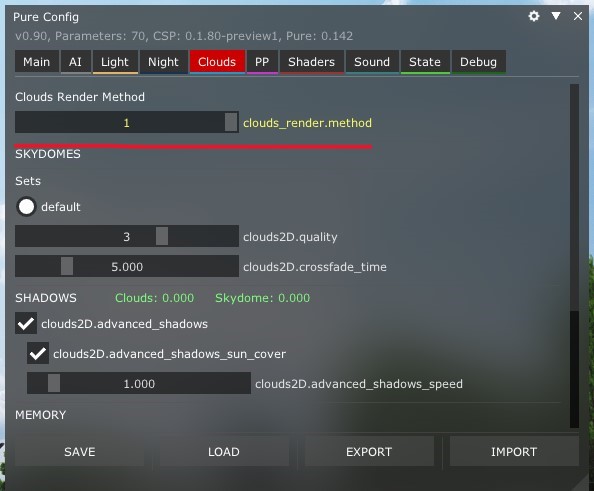Select the default skydome set radio button

click(x=26, y=207)
